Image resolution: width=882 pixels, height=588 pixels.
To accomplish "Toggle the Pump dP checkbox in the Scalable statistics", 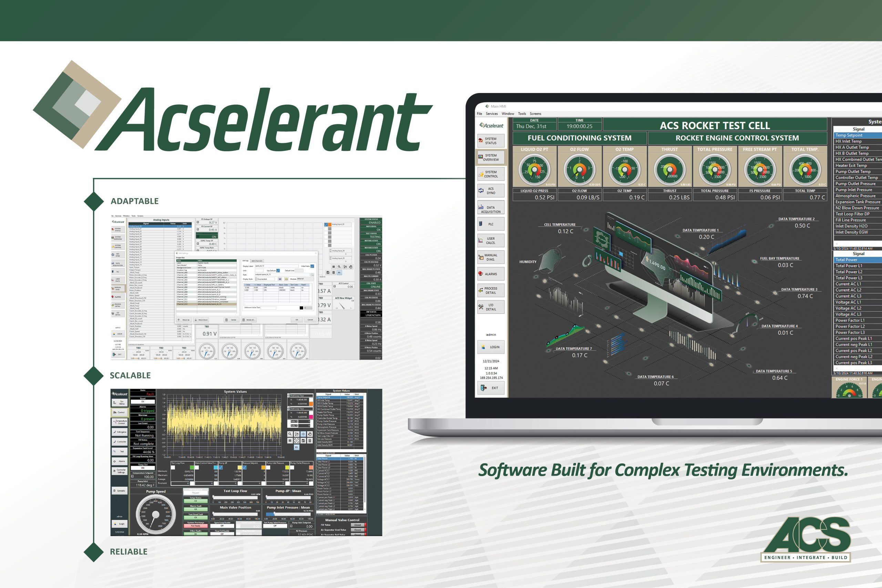I will (221, 468).
